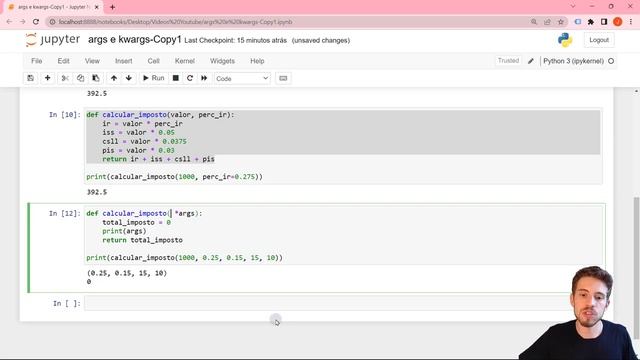
Task: Click the output text (0.25, 0.15, 15, 10)
Action: (x=127, y=273)
